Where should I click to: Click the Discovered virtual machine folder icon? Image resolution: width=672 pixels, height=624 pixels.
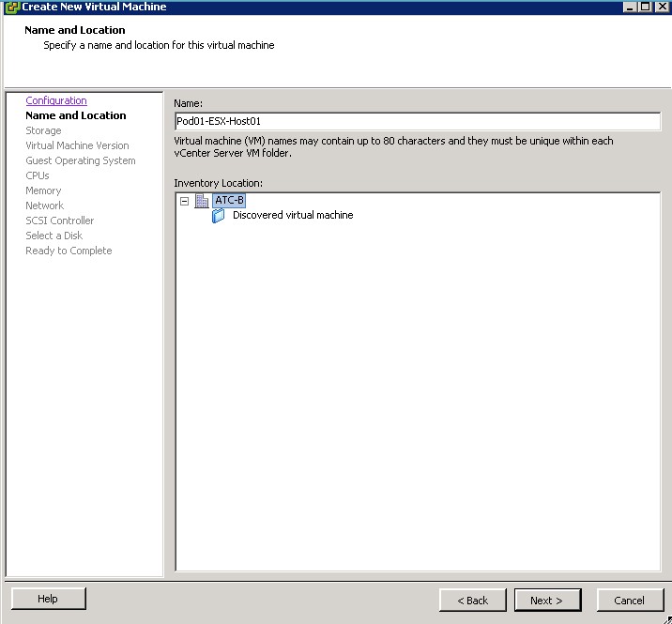click(x=219, y=216)
